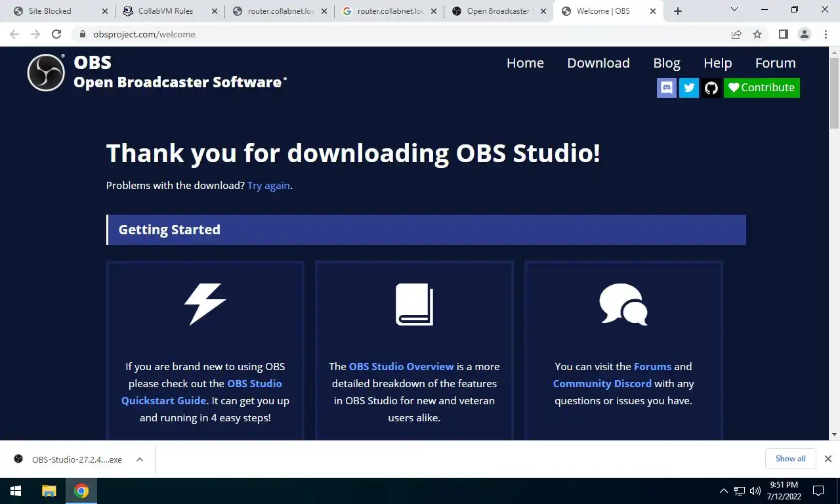
Task: Open File Explorer from taskbar
Action: (49, 491)
